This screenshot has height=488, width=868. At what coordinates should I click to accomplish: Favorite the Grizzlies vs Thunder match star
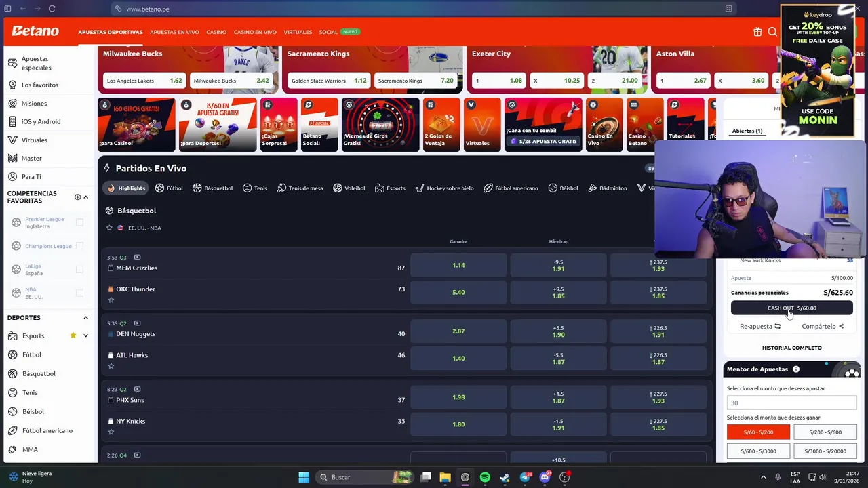pyautogui.click(x=111, y=300)
